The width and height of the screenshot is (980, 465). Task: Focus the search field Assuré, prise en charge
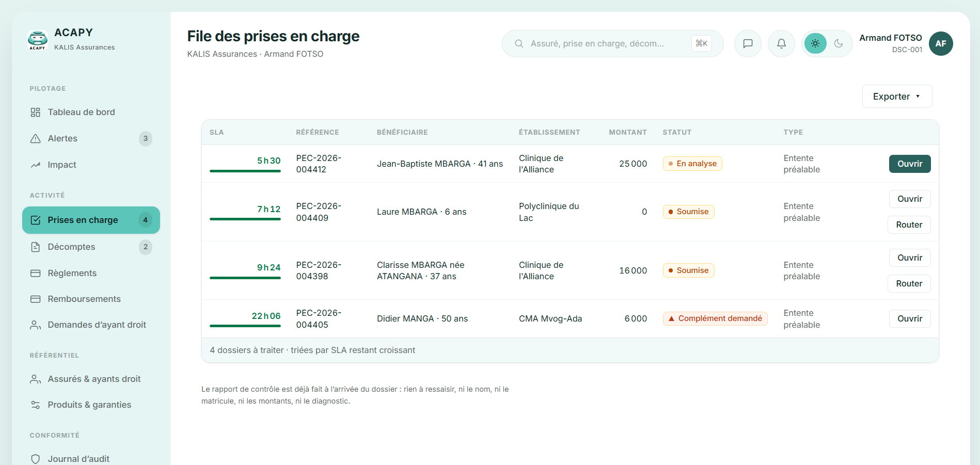pos(612,43)
